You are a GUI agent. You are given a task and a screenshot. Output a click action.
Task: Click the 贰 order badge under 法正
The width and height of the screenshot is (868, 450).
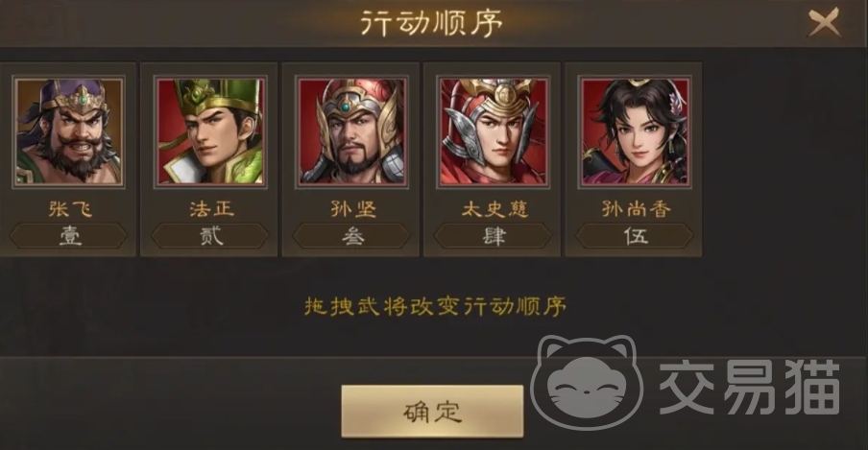[x=210, y=236]
